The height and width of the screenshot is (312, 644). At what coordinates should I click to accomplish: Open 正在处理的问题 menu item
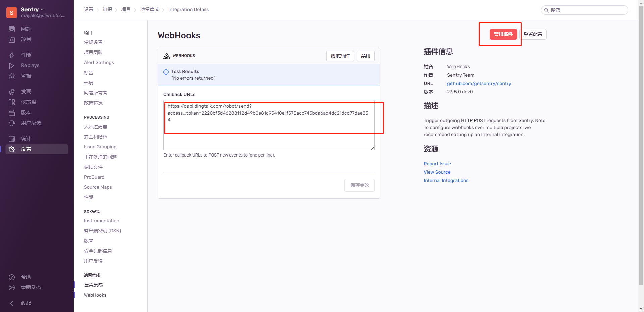pos(100,157)
